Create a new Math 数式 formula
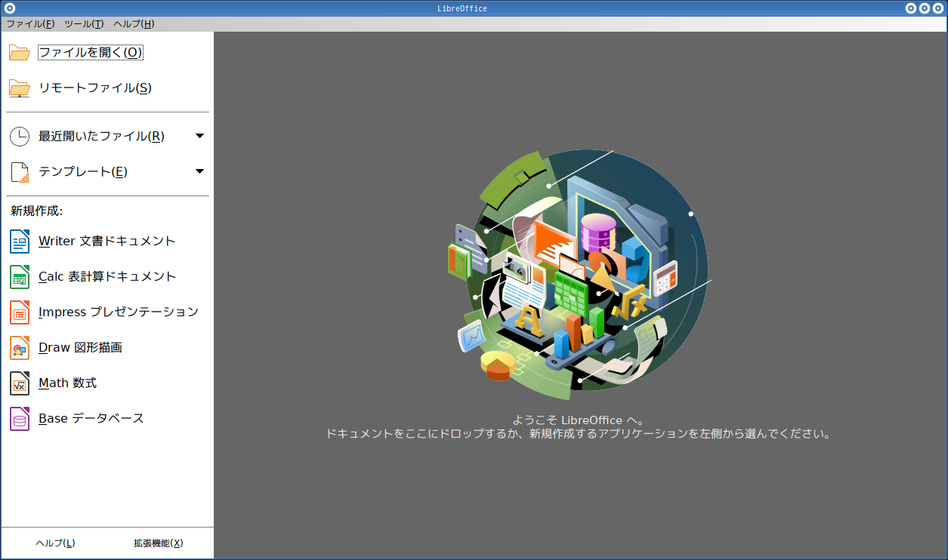Screen dimensions: 948x560 (x=107, y=383)
